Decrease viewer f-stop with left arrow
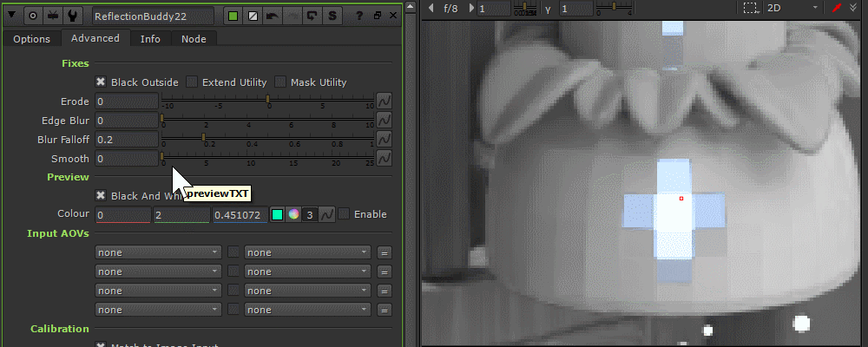The width and height of the screenshot is (868, 347). coord(431,9)
